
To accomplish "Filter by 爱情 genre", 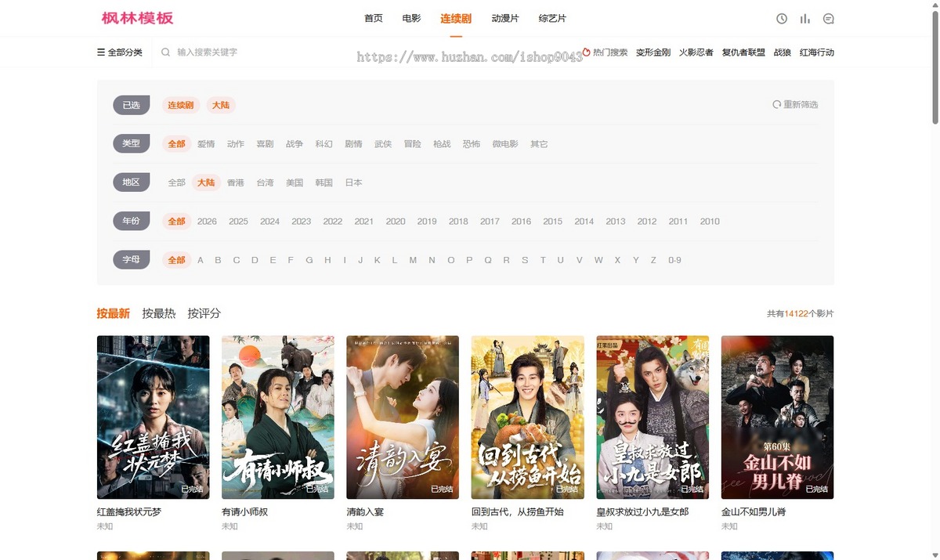I will click(x=206, y=144).
